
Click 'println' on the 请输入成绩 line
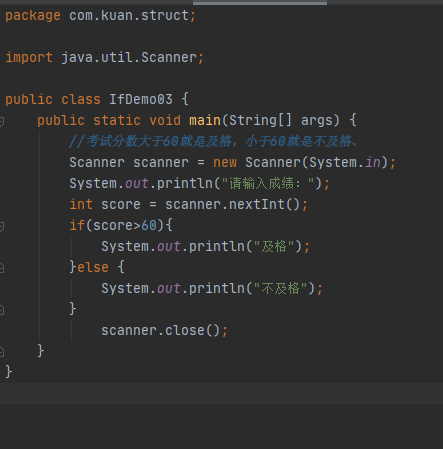(185, 183)
